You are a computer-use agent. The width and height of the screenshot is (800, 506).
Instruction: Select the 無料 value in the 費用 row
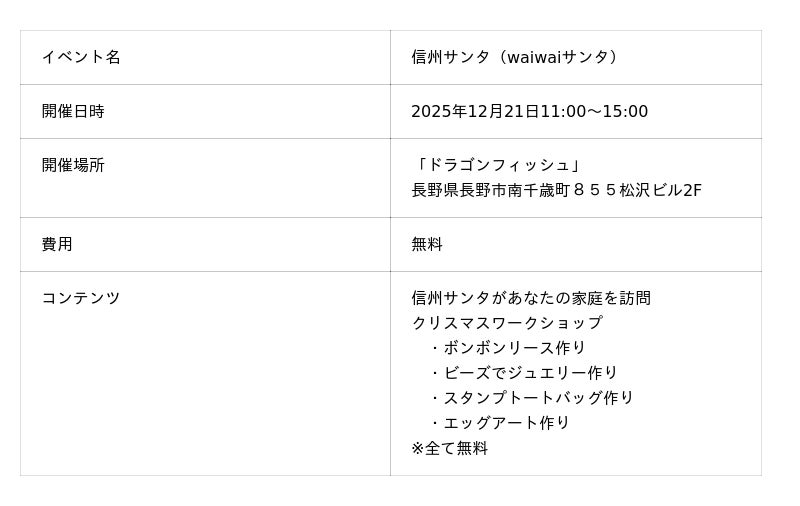coord(427,244)
